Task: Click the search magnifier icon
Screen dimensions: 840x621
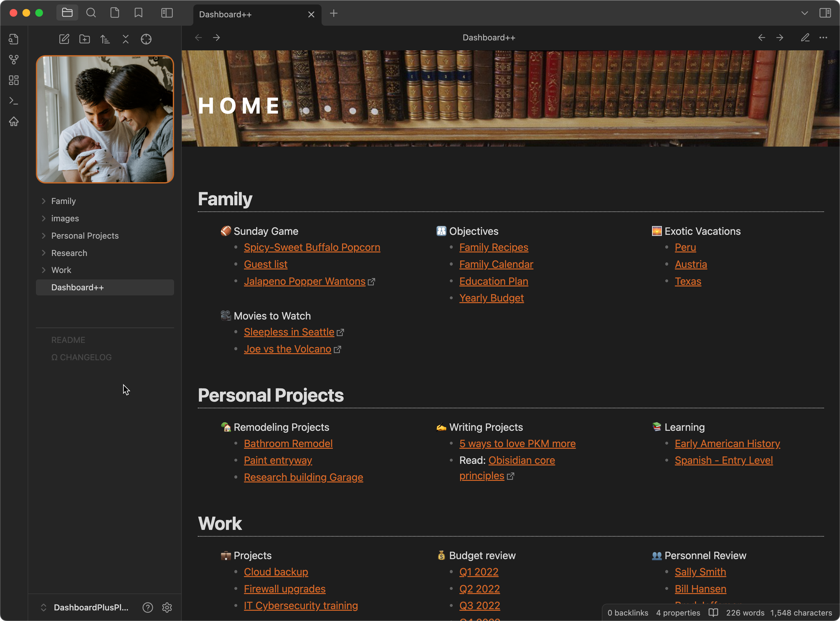Action: 91,13
